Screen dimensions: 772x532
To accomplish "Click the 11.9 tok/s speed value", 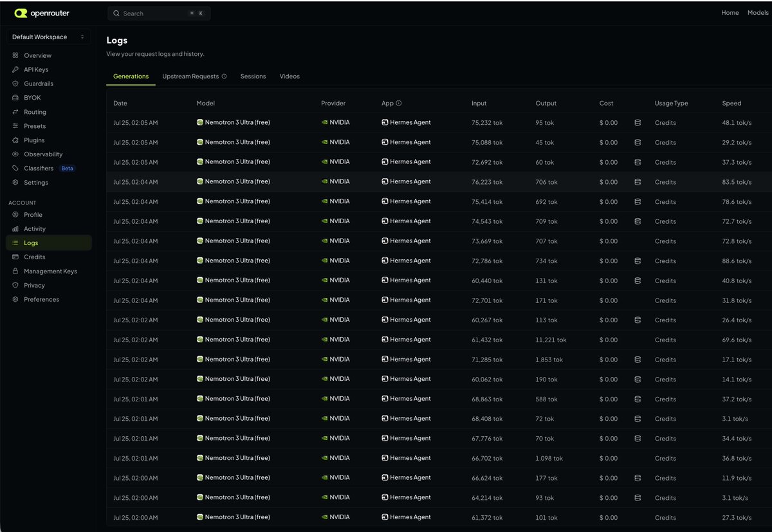I will [737, 478].
